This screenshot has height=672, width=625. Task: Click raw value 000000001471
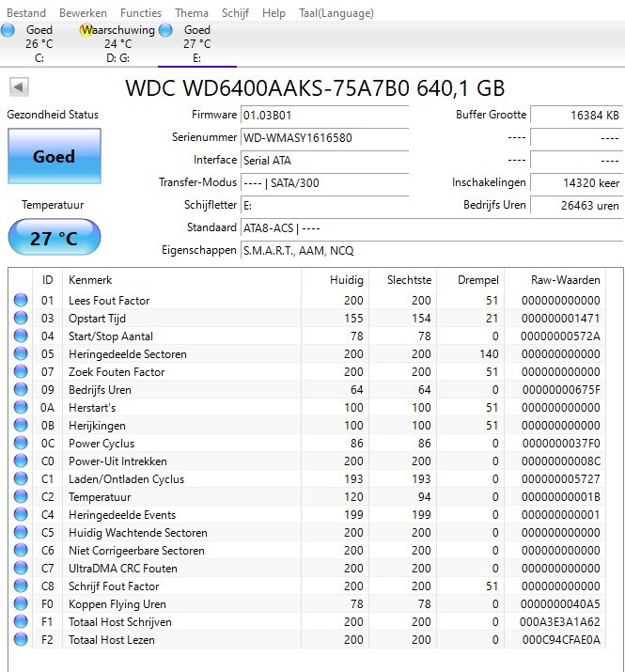561,318
